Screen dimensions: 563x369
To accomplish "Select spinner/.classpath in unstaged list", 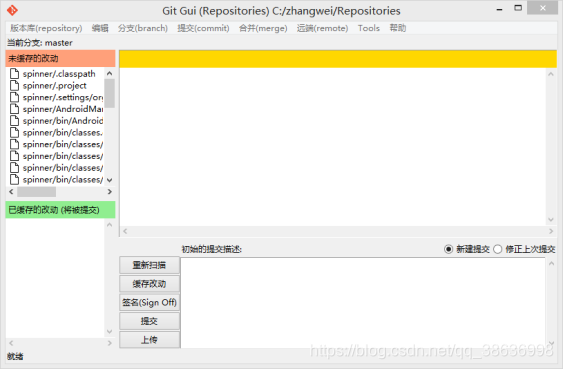I will coord(59,74).
